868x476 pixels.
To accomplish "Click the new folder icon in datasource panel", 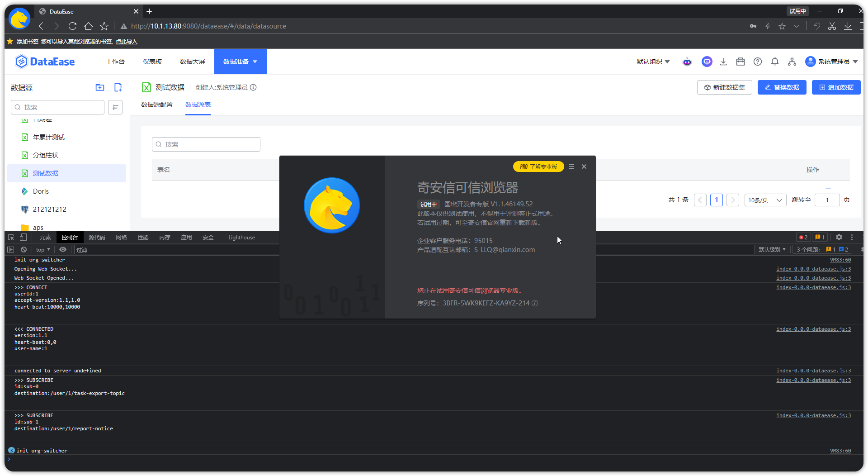I will click(100, 87).
